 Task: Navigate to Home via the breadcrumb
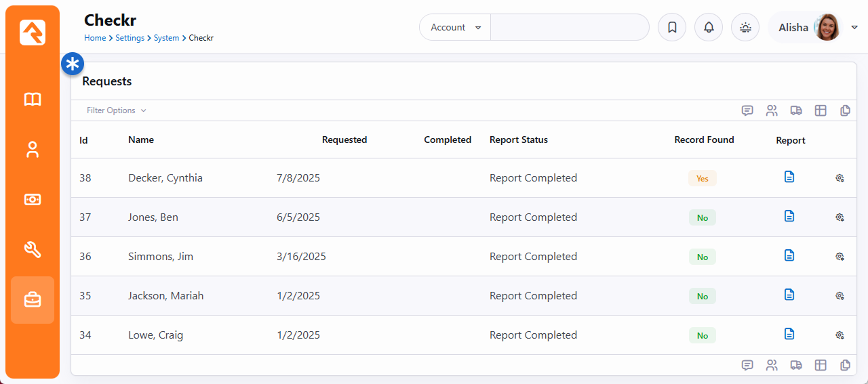click(x=95, y=38)
